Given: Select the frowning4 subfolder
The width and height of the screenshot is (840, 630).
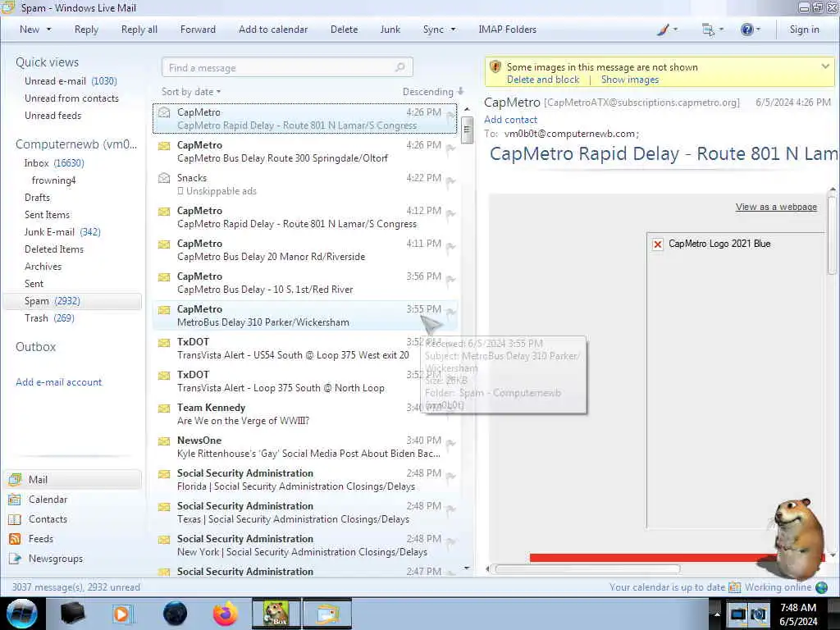Looking at the screenshot, I should pyautogui.click(x=53, y=180).
